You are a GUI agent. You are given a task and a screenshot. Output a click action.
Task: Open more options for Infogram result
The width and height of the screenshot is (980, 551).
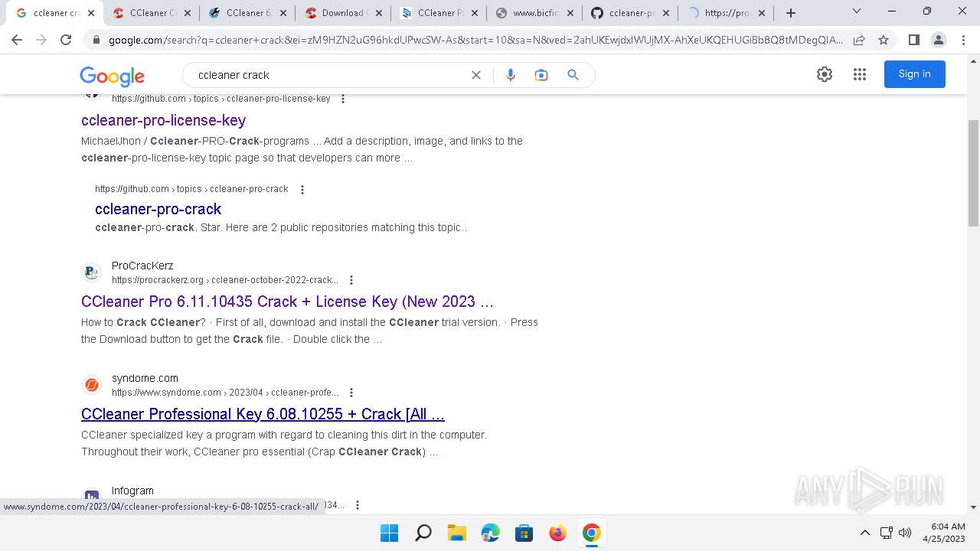pyautogui.click(x=358, y=505)
